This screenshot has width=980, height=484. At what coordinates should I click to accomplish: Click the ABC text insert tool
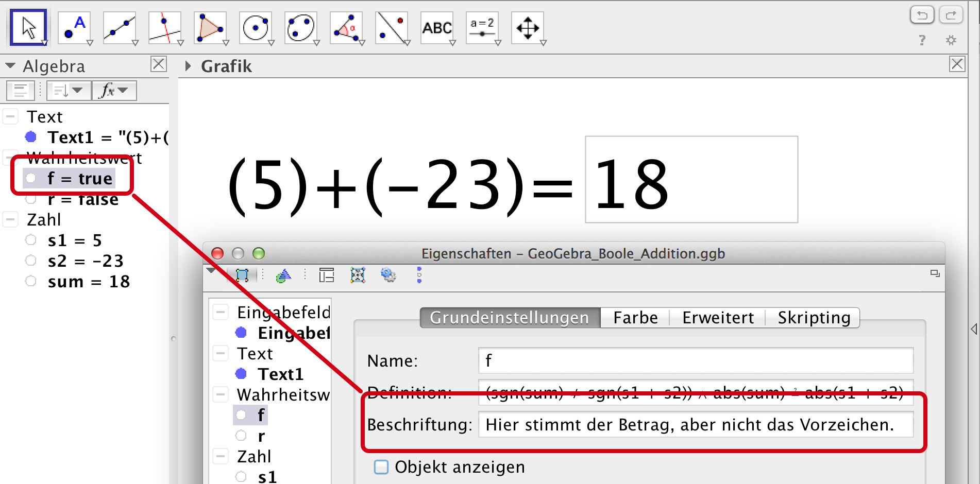tap(437, 27)
